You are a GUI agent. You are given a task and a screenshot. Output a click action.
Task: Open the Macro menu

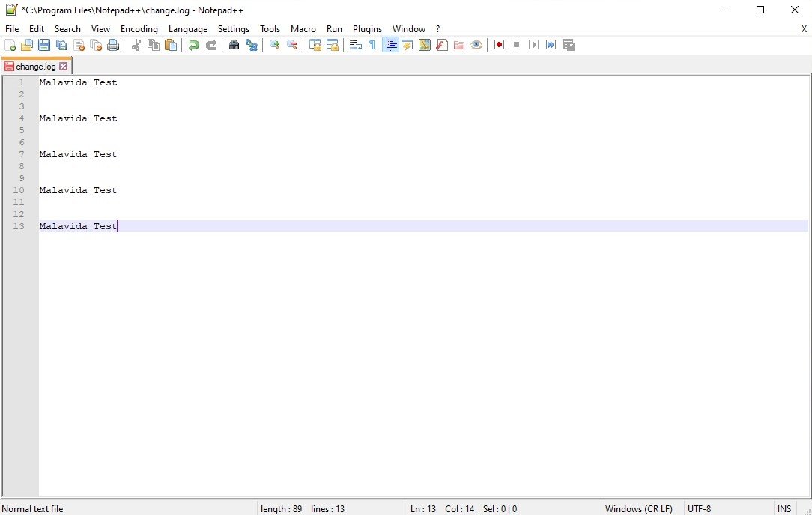(x=303, y=28)
